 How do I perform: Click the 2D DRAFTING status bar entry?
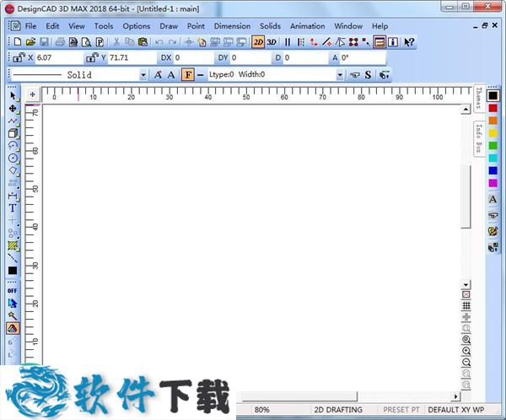(x=338, y=410)
